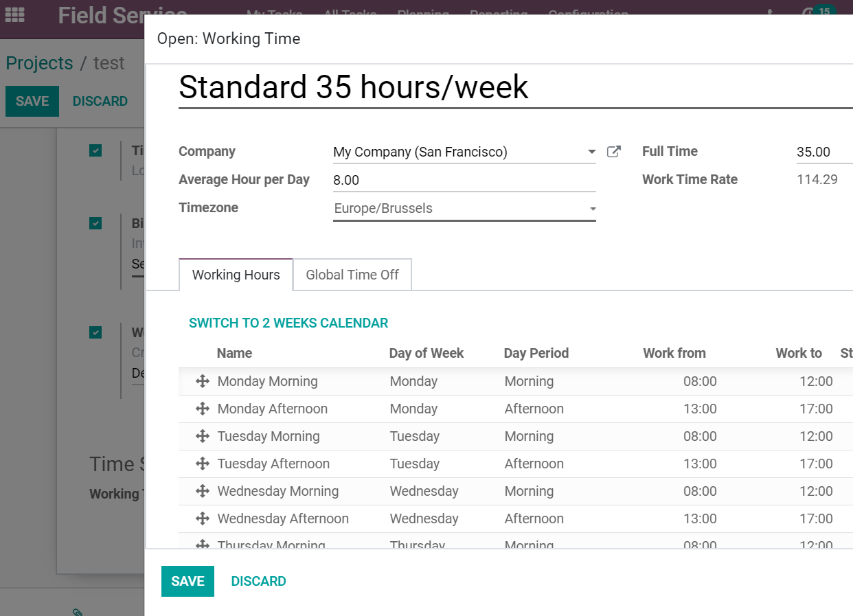Grab the Tuesday Afternoon row drag handle
The width and height of the screenshot is (853, 616).
coord(202,464)
